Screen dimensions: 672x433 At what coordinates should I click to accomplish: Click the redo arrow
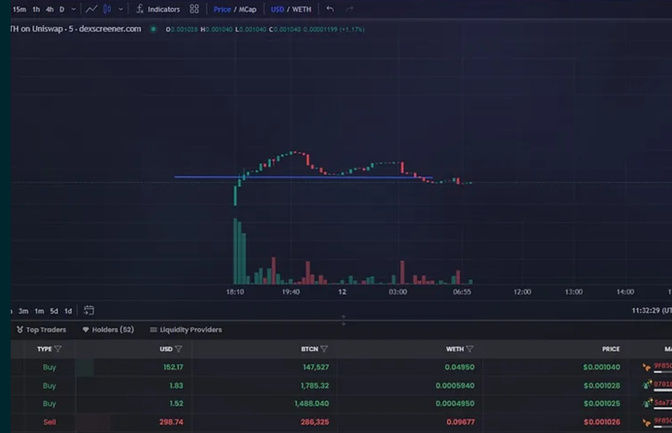349,9
